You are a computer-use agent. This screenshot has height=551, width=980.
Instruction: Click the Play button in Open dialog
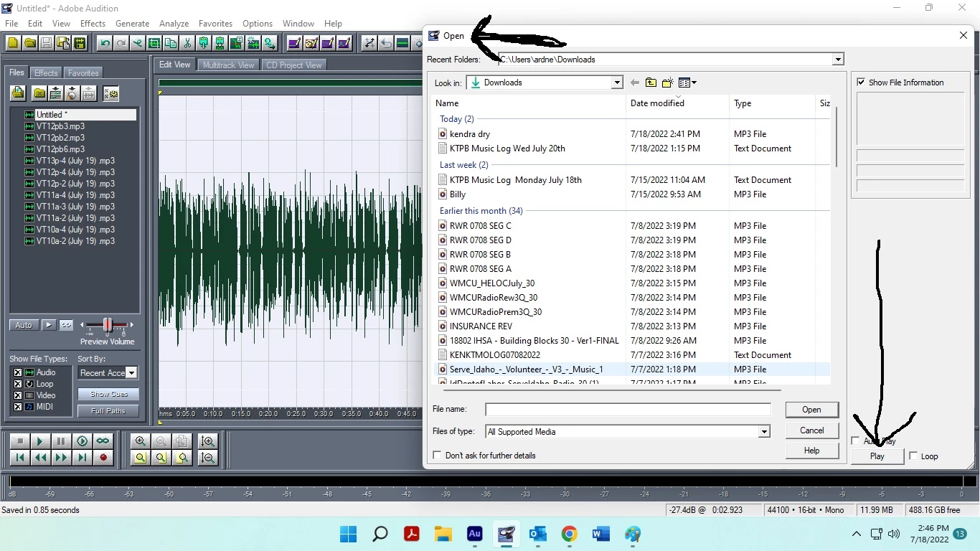(x=877, y=456)
